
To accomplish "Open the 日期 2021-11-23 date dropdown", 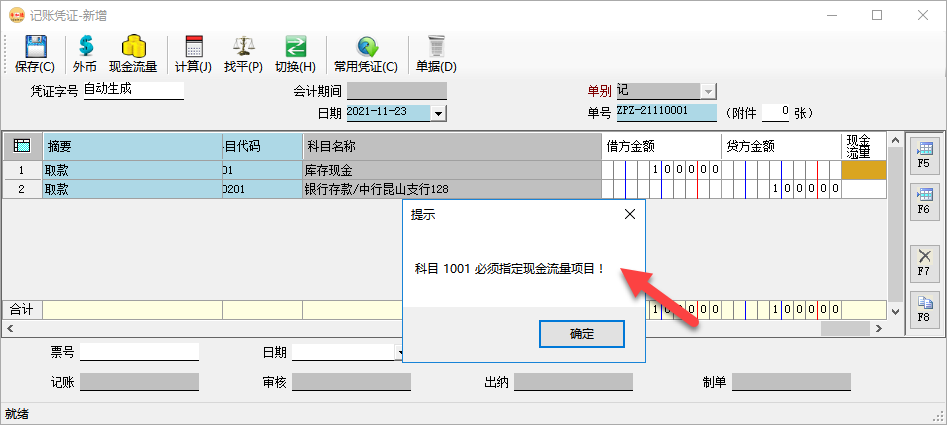I will 439,112.
